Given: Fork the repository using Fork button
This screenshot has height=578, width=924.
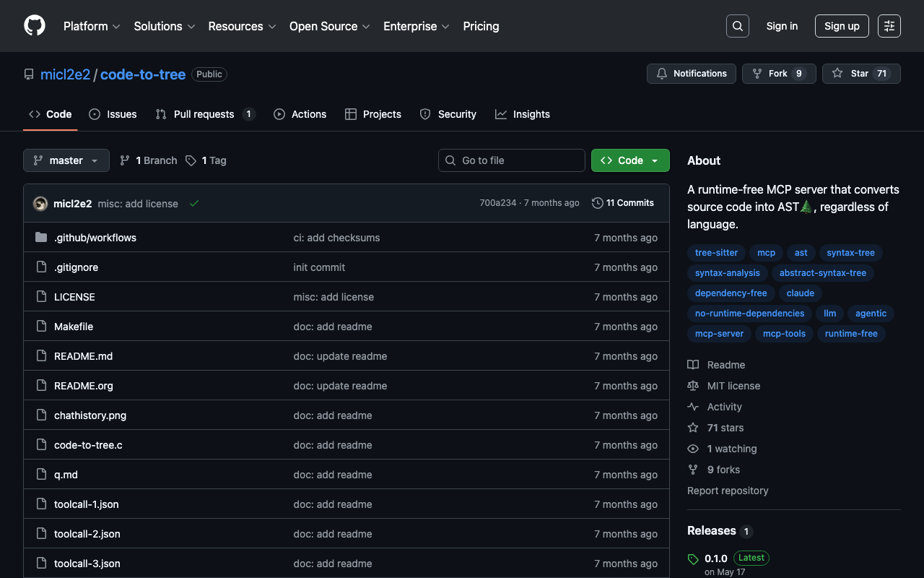Looking at the screenshot, I should pos(778,74).
